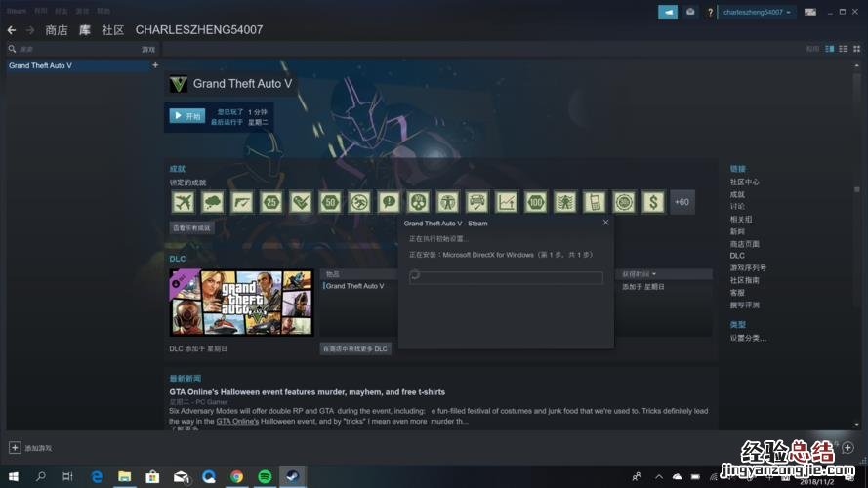Open the 社区 community tab
This screenshot has width=868, height=488.
pos(113,30)
